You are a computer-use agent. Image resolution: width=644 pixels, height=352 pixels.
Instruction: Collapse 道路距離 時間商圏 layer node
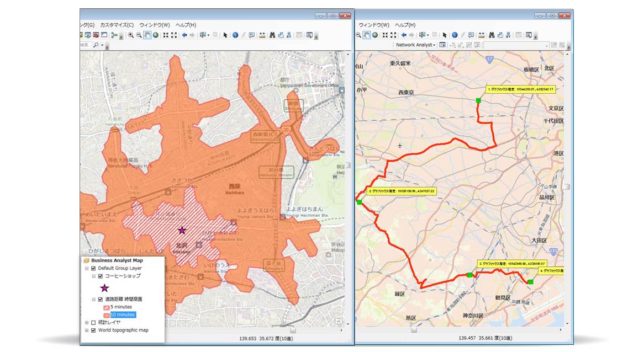[x=94, y=300]
